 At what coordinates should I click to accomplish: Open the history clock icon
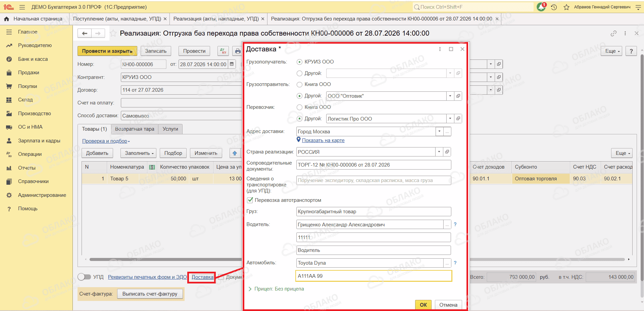pos(554,7)
